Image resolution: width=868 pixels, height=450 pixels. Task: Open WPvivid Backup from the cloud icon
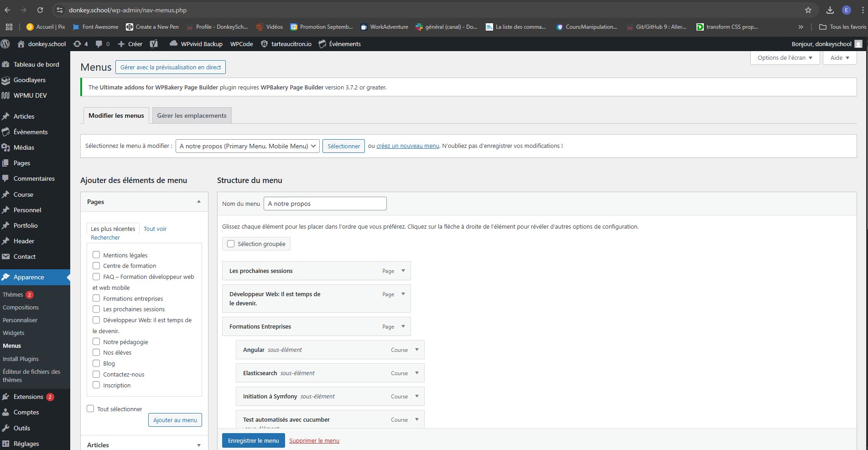coord(174,44)
